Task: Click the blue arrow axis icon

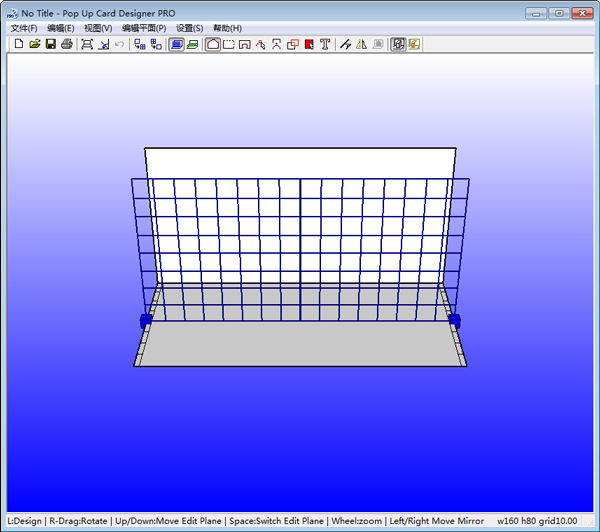Action: [x=103, y=44]
